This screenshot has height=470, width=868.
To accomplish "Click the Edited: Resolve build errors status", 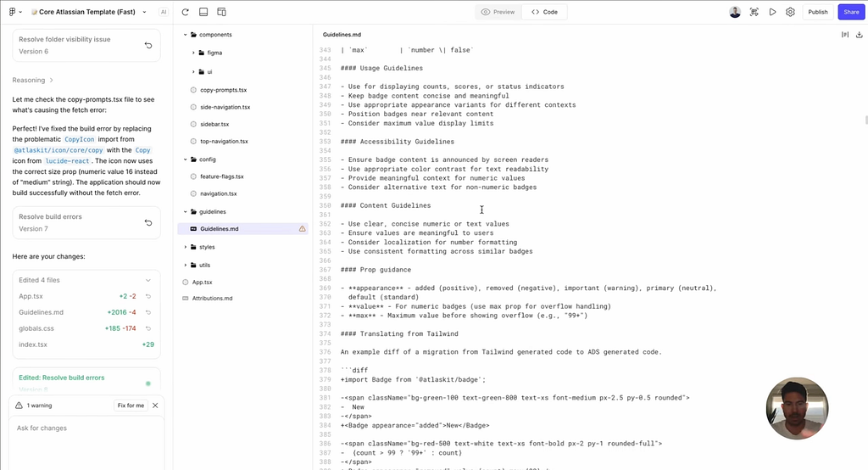I will pos(61,378).
